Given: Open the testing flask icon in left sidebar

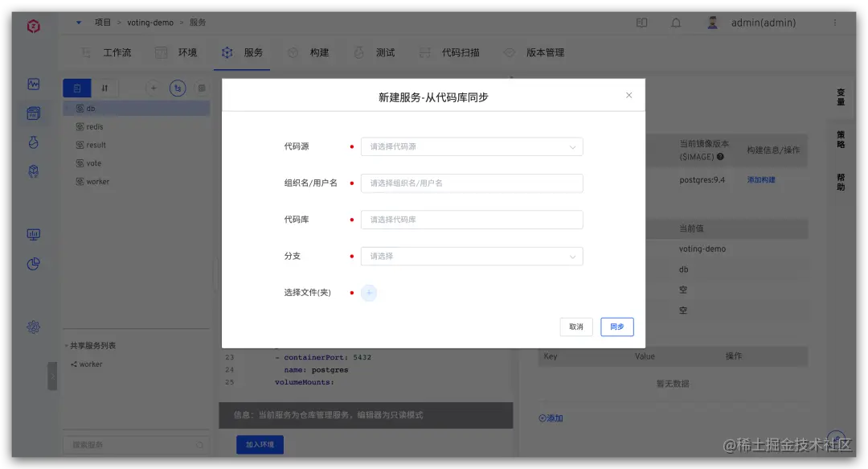Looking at the screenshot, I should point(33,142).
